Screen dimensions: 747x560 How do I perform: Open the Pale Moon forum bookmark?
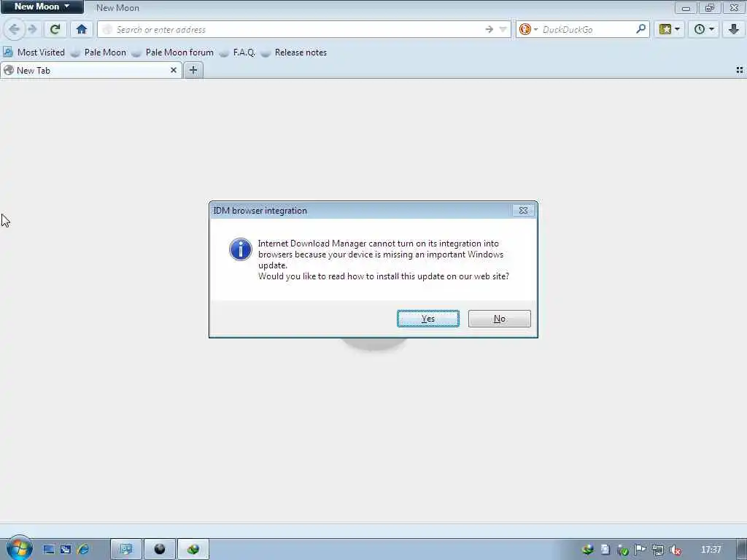click(x=173, y=52)
